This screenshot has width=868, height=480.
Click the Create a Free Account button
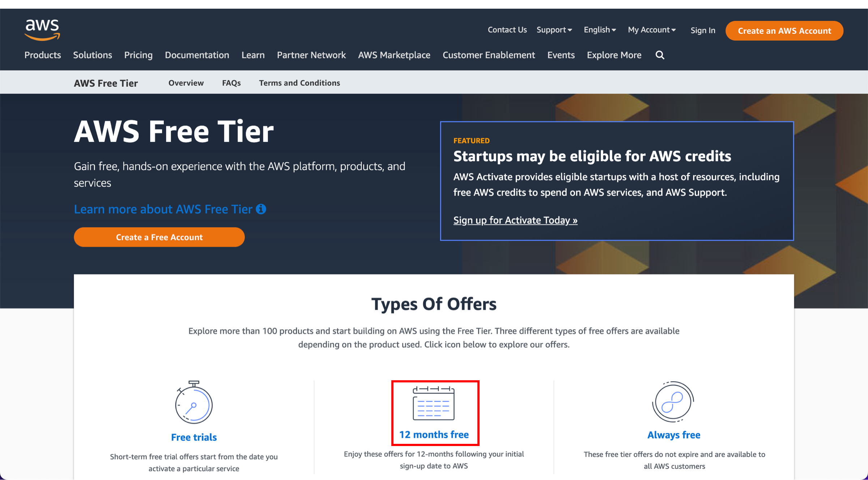[159, 237]
